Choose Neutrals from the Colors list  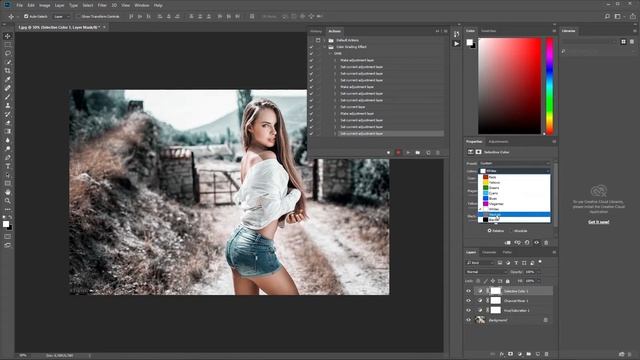(514, 214)
